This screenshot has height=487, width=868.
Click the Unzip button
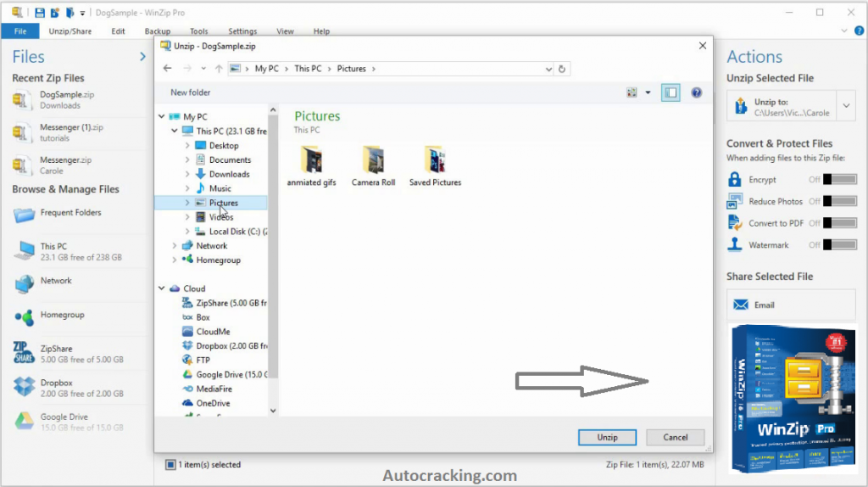607,437
